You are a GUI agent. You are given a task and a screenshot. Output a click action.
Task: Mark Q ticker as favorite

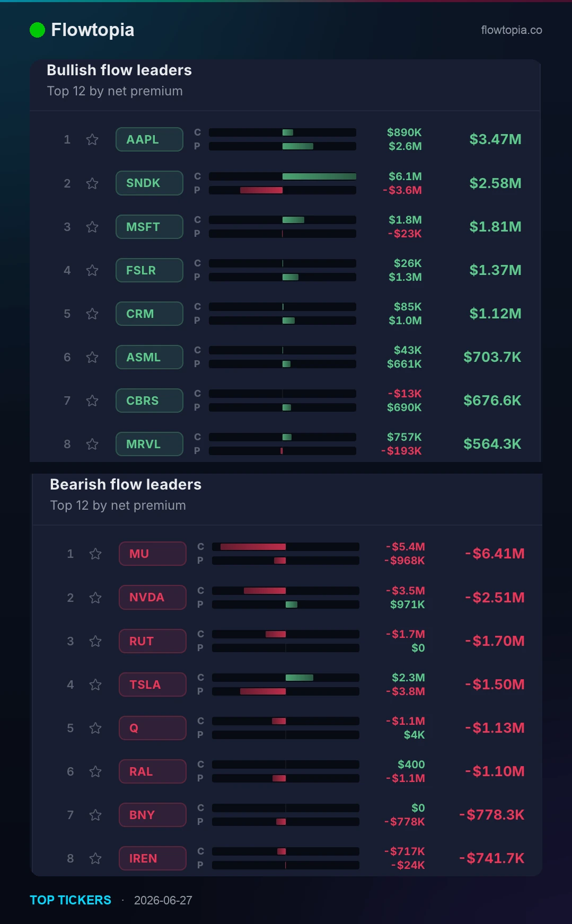pos(95,728)
